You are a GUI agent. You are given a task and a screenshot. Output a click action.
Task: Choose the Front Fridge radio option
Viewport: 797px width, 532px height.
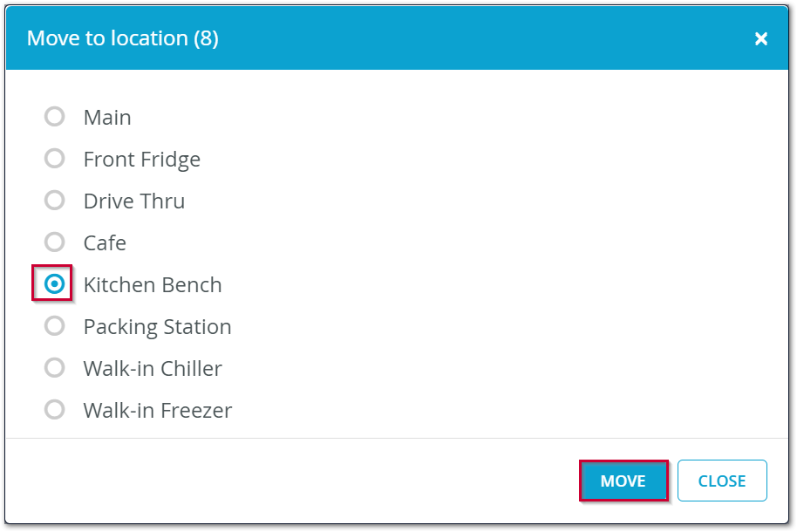point(55,158)
